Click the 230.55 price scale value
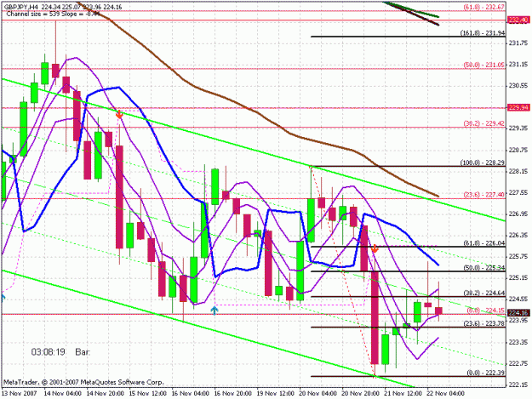The width and height of the screenshot is (532, 399). (x=518, y=86)
